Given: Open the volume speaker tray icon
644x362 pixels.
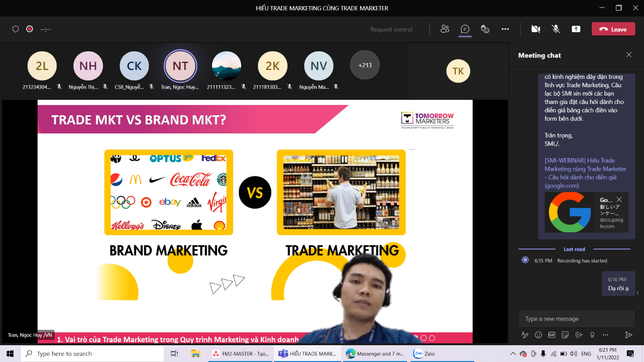Looking at the screenshot, I should [574, 354].
